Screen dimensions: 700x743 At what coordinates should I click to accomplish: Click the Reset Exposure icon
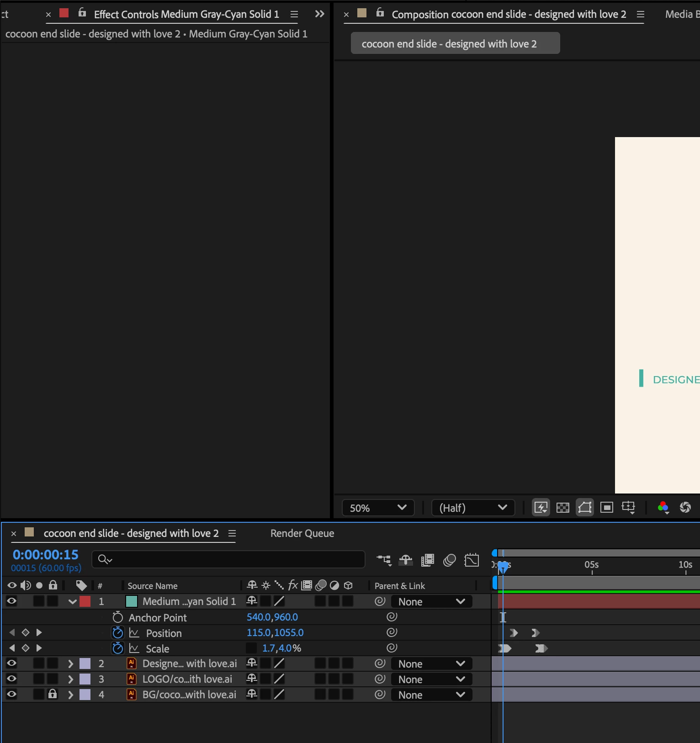[685, 508]
